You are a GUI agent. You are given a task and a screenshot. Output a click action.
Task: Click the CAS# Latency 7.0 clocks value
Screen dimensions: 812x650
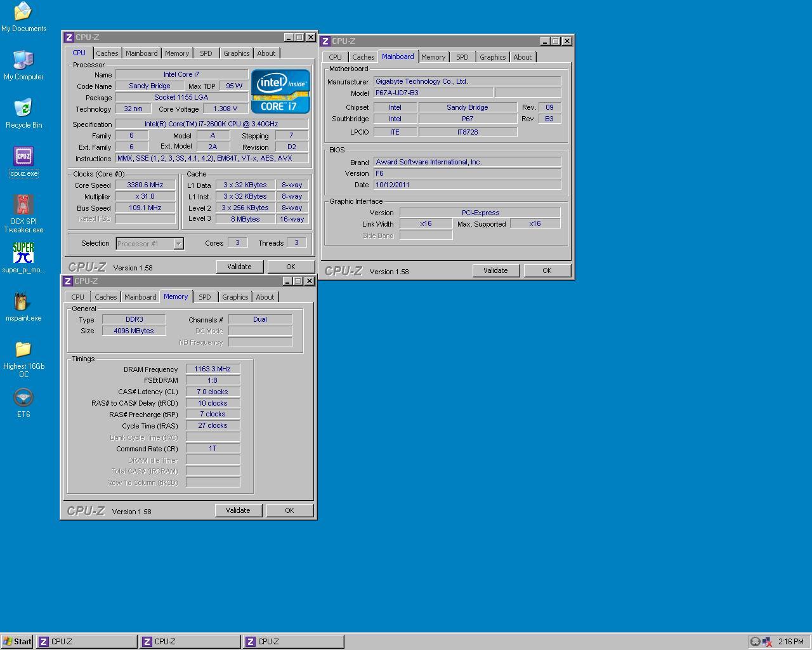213,392
